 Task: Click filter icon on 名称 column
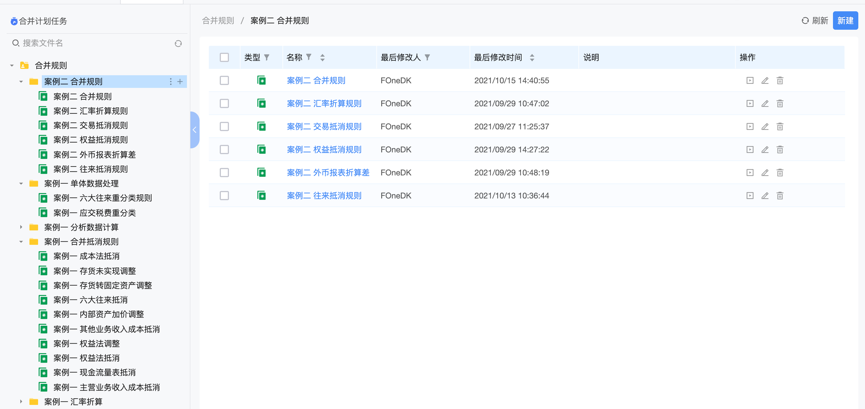309,57
